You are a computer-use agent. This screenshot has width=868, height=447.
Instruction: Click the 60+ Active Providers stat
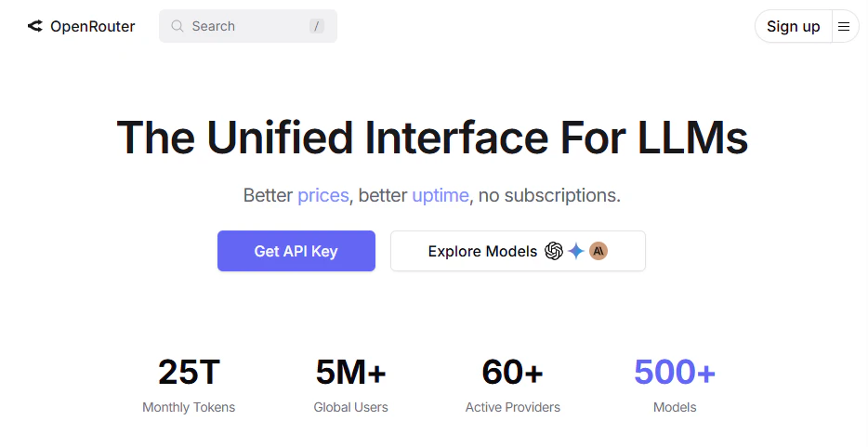(513, 385)
